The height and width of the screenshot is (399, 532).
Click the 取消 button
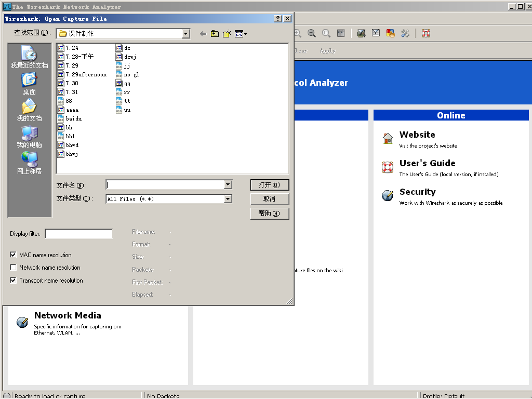pos(270,199)
